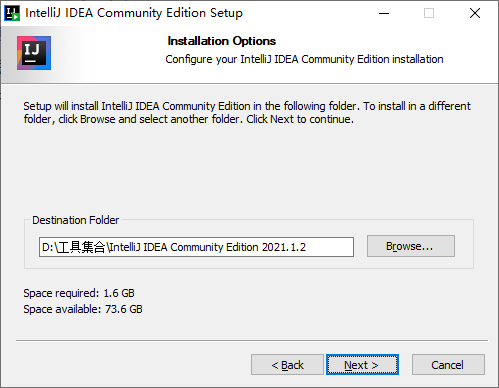This screenshot has height=388, width=499.
Task: Click the Space required: 1.6 GB text
Action: (79, 293)
